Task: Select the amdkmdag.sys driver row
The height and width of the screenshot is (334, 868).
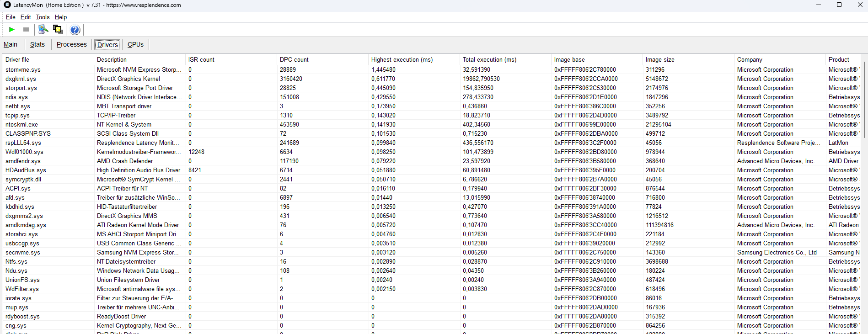Action: (432, 225)
